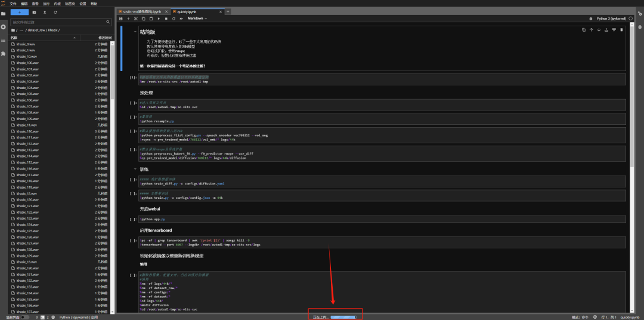Click the quickly.ipynb name in status bar
Viewport: 644px width, 320px height.
(x=630, y=317)
